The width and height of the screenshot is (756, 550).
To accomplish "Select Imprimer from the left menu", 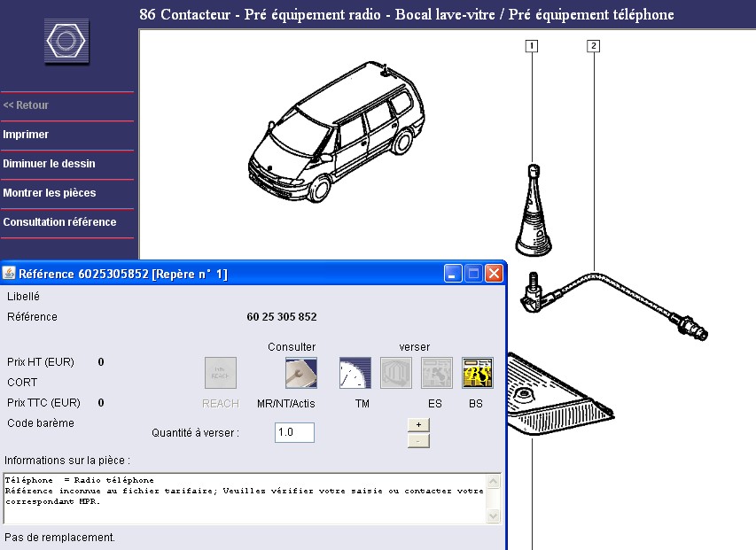I will [x=27, y=135].
